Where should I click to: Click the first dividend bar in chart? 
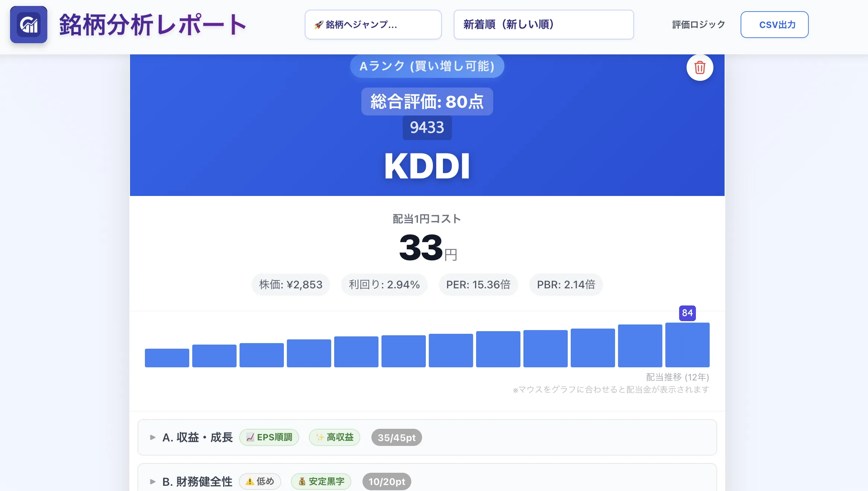pos(167,358)
